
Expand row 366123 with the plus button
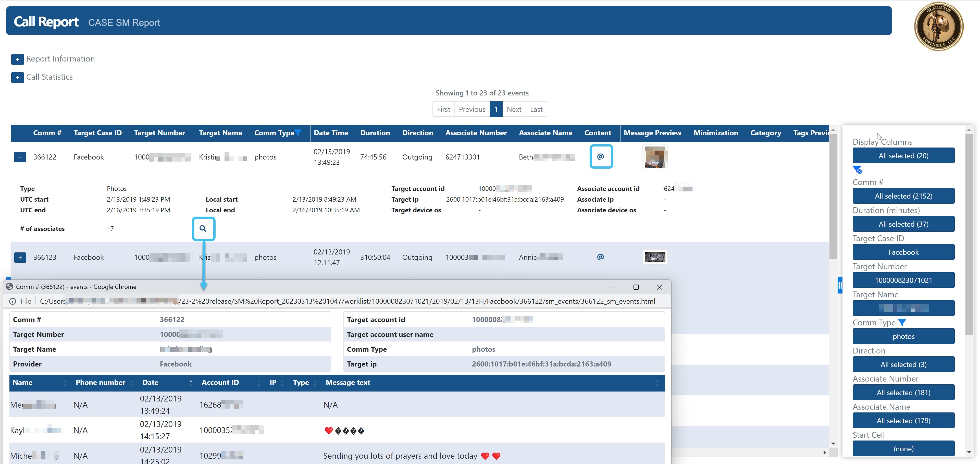[x=20, y=257]
